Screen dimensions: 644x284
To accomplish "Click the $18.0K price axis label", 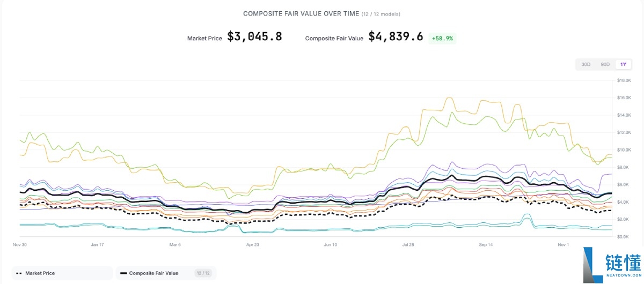I will pos(624,80).
